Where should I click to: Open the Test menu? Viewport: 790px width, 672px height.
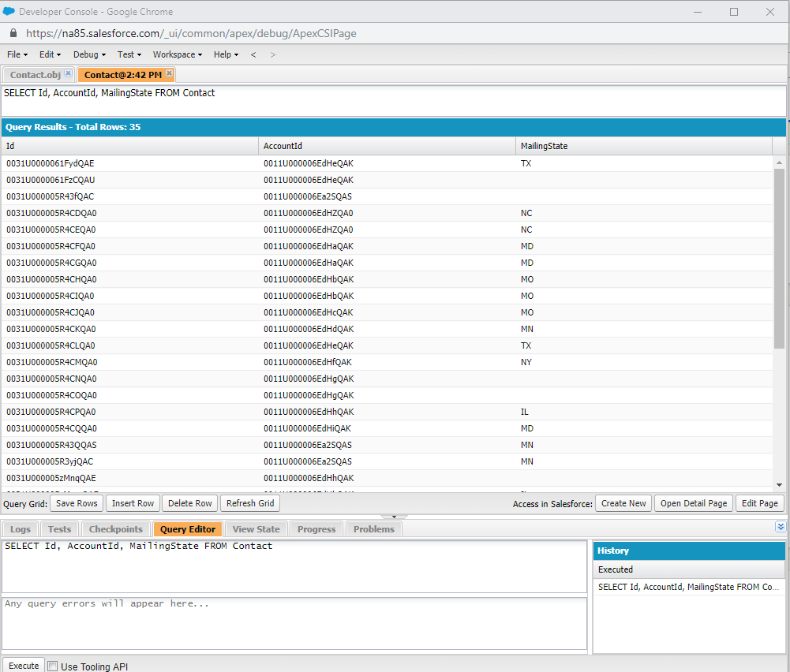pyautogui.click(x=129, y=54)
